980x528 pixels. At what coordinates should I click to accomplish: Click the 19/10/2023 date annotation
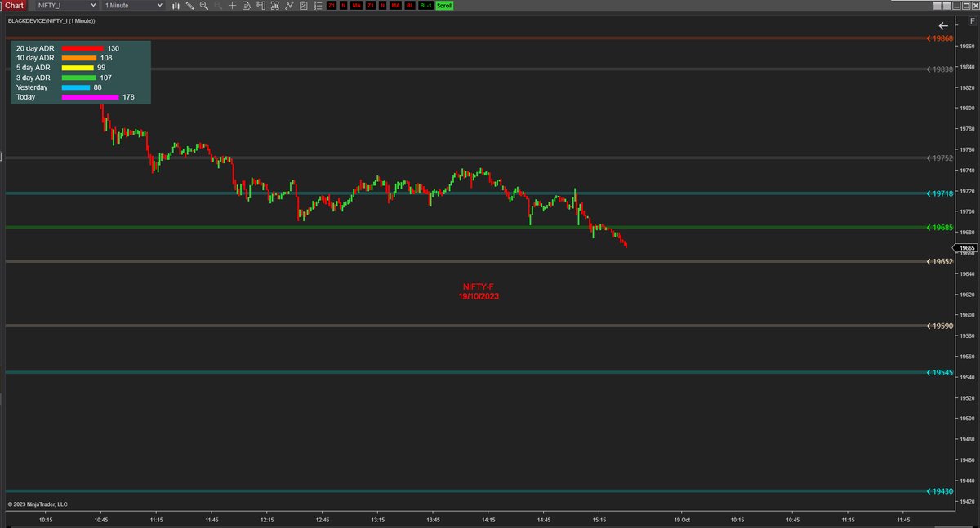(x=479, y=297)
